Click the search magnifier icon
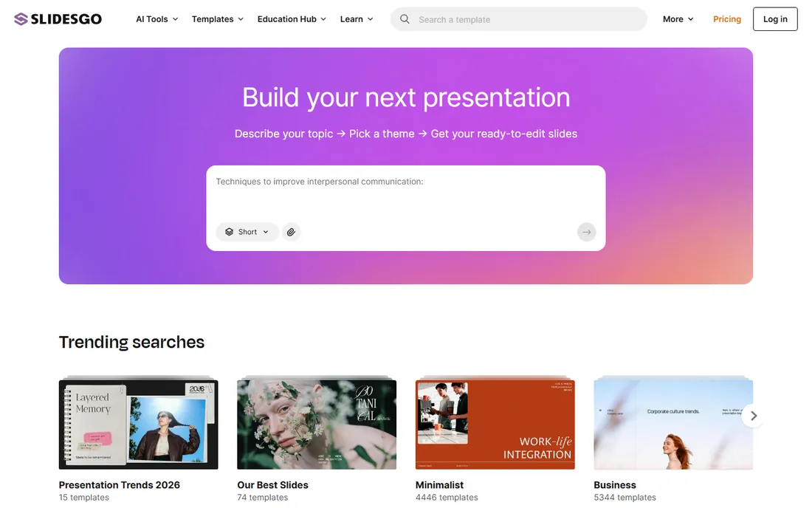 point(405,19)
